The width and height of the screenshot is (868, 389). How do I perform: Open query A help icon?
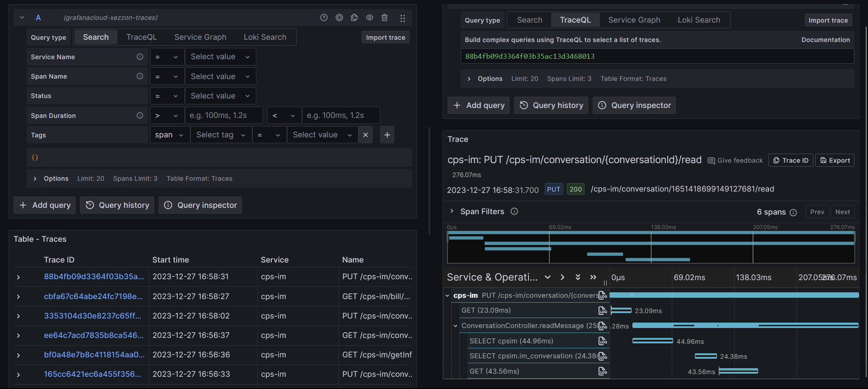324,18
